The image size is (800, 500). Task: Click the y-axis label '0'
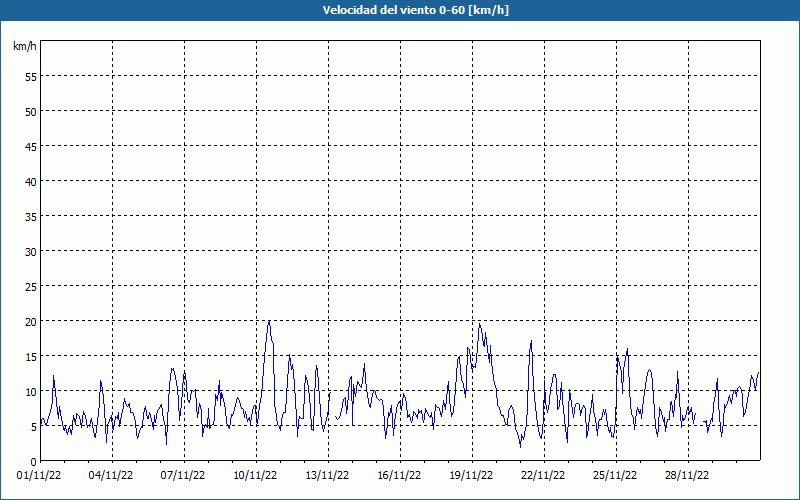[34, 462]
